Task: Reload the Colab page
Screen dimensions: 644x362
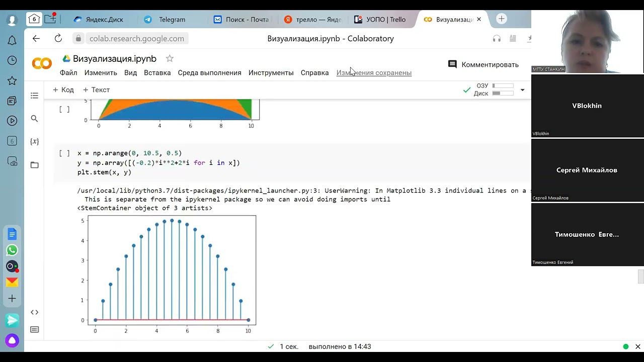Action: (58, 38)
